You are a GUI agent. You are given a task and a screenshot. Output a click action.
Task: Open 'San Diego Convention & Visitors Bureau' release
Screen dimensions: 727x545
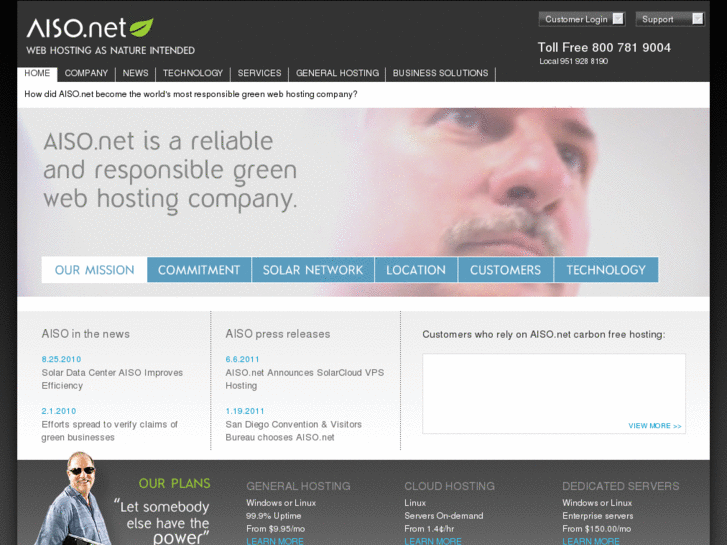(293, 431)
